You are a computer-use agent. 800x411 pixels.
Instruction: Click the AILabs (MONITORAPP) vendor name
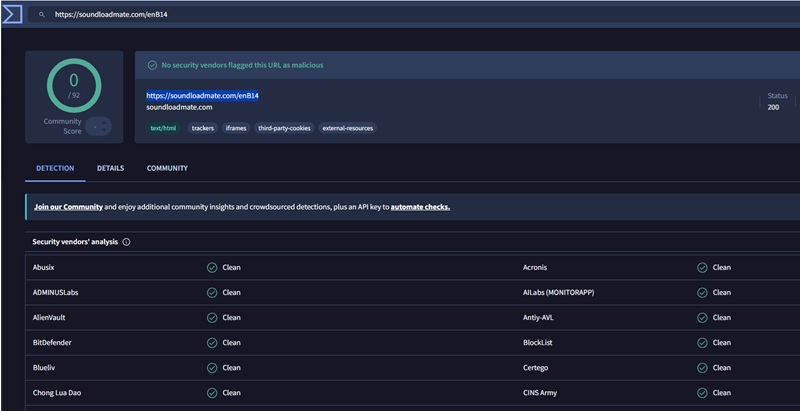[x=558, y=293]
